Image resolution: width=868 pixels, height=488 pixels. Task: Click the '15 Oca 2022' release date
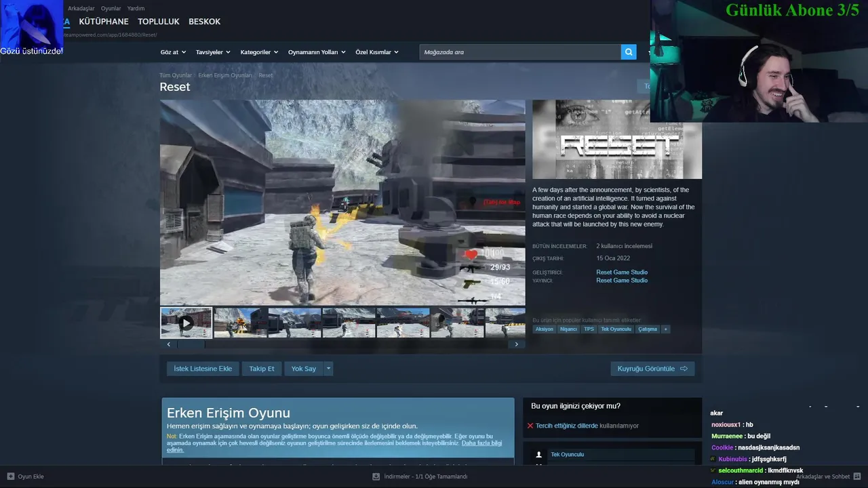pos(613,258)
